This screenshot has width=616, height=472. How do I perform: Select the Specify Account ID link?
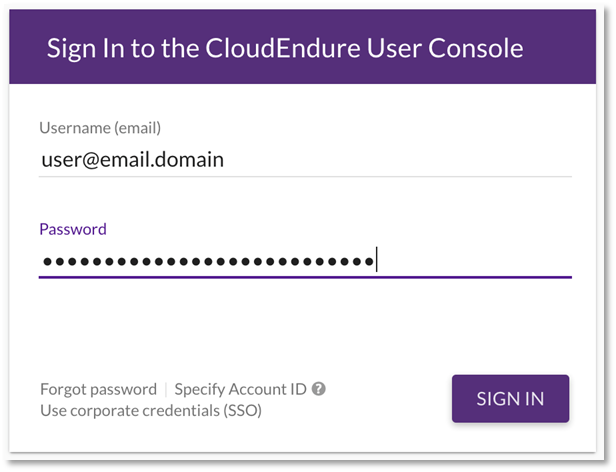(240, 389)
